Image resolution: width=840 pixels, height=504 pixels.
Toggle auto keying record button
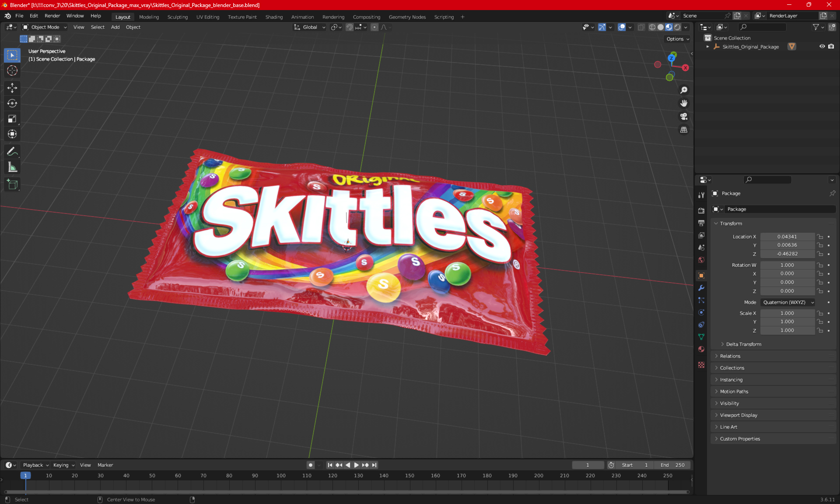click(310, 465)
